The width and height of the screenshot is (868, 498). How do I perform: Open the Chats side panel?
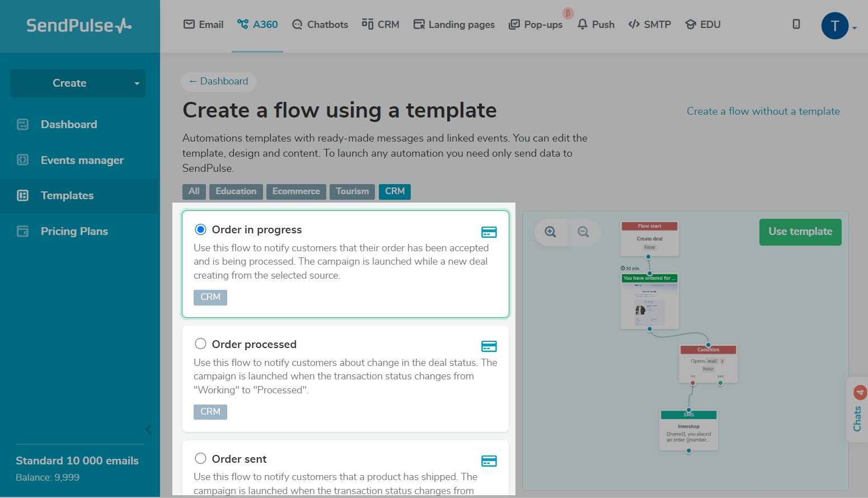[x=858, y=410]
